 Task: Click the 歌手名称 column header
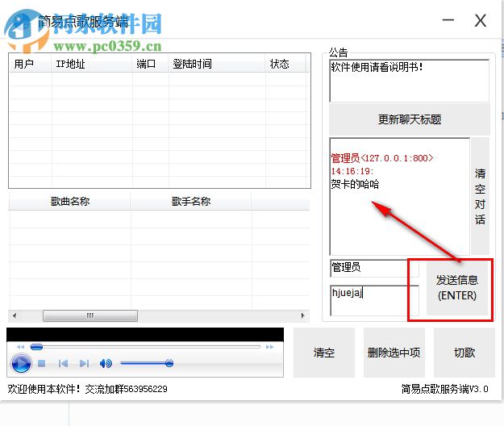pyautogui.click(x=191, y=202)
